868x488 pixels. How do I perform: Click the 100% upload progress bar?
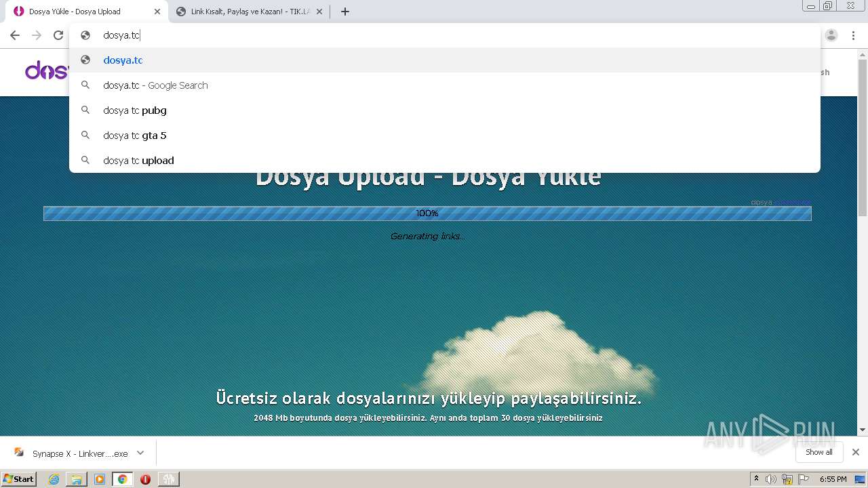coord(427,213)
